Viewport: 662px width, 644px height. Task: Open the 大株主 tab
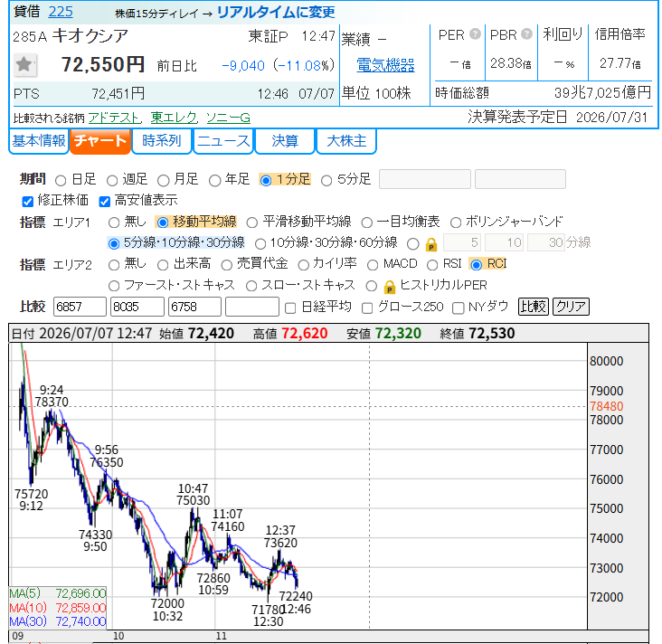point(346,141)
